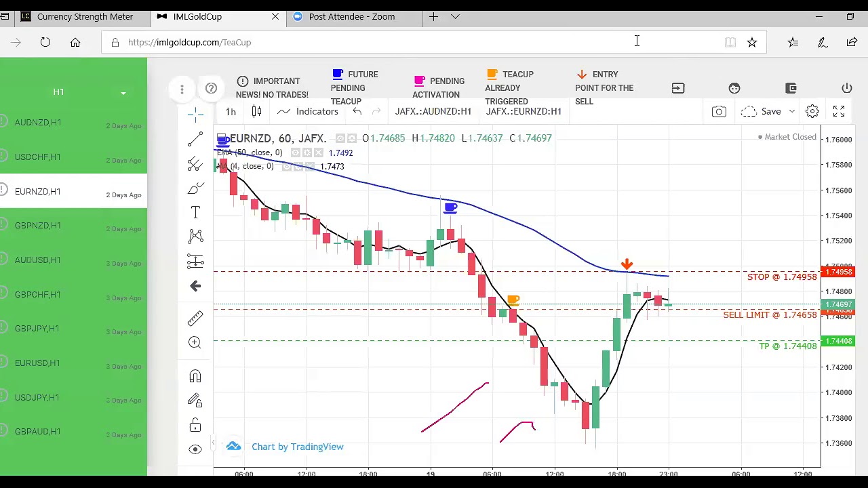Select EURNZD,H1 in the pair list
This screenshot has width=868, height=488.
coord(73,192)
